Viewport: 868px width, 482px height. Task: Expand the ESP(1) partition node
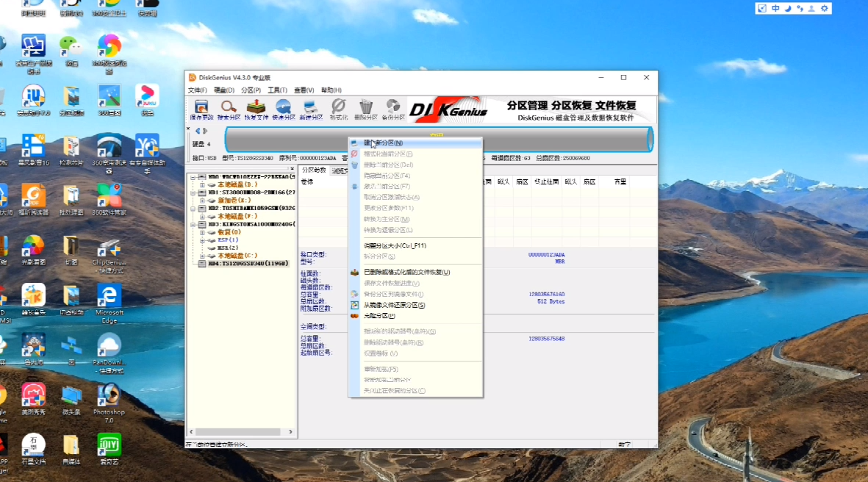click(x=202, y=240)
